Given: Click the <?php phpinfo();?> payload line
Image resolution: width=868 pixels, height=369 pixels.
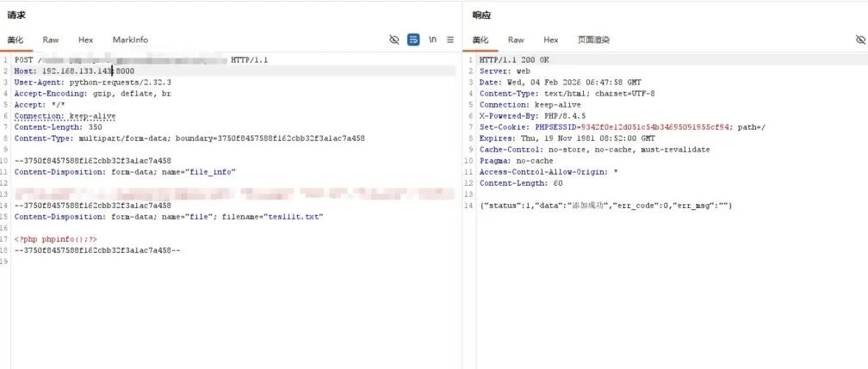Looking at the screenshot, I should [56, 239].
